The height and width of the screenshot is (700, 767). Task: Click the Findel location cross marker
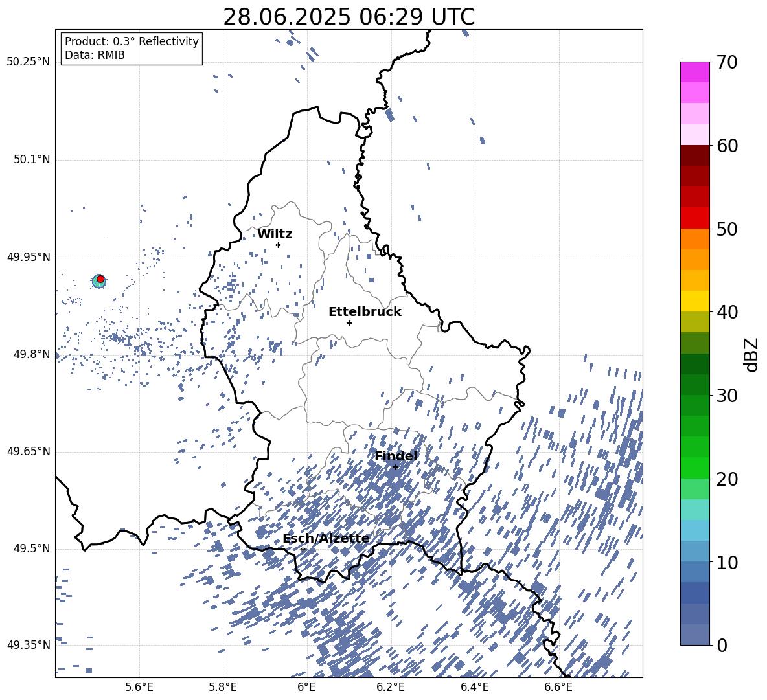point(395,468)
